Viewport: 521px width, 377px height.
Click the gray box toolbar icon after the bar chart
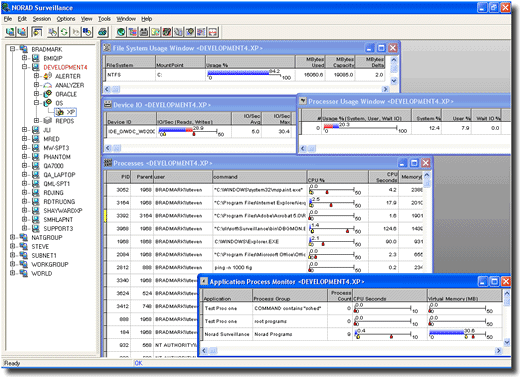[144, 32]
